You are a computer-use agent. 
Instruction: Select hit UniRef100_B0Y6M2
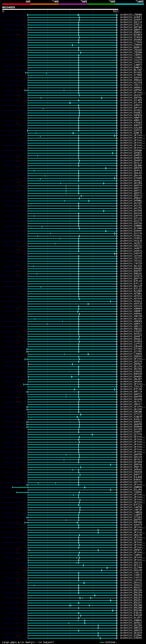(131, 72)
